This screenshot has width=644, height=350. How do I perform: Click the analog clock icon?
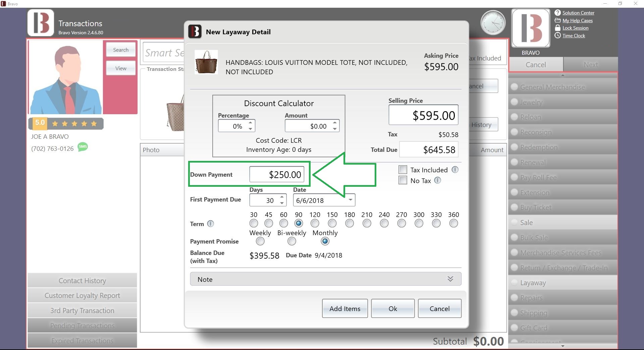pyautogui.click(x=493, y=23)
